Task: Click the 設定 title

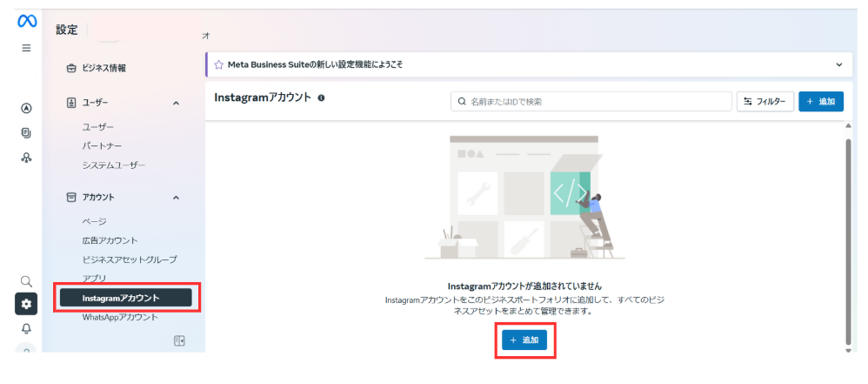Action: [x=67, y=30]
